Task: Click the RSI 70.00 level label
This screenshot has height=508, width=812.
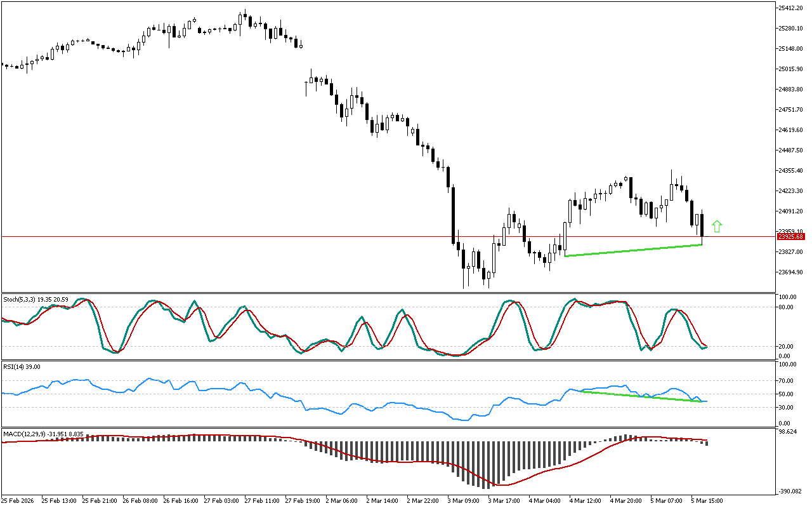Action: click(x=787, y=381)
